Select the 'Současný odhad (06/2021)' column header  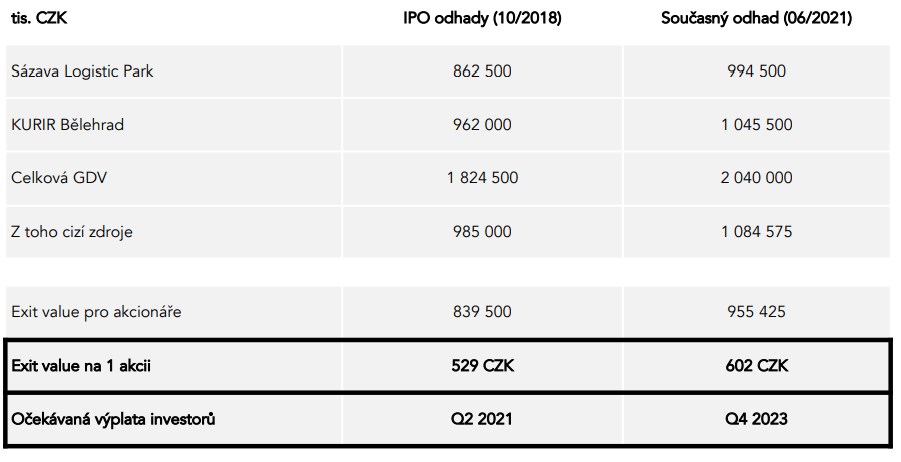pos(757,18)
